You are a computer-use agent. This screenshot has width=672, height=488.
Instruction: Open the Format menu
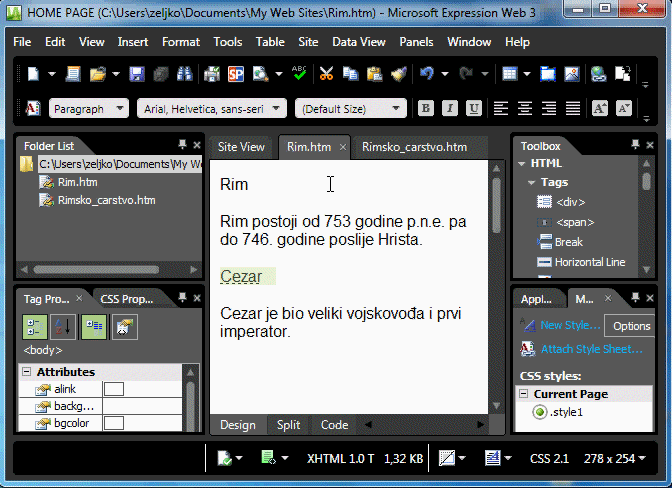[x=181, y=42]
